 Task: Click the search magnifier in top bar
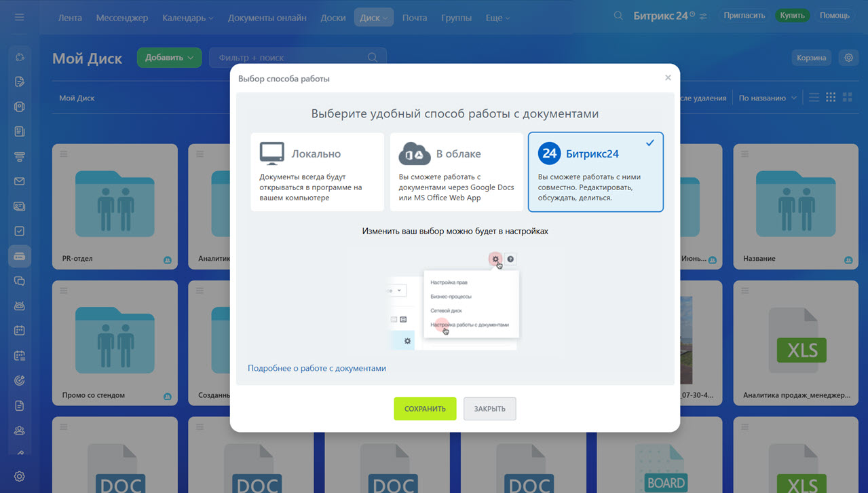618,16
